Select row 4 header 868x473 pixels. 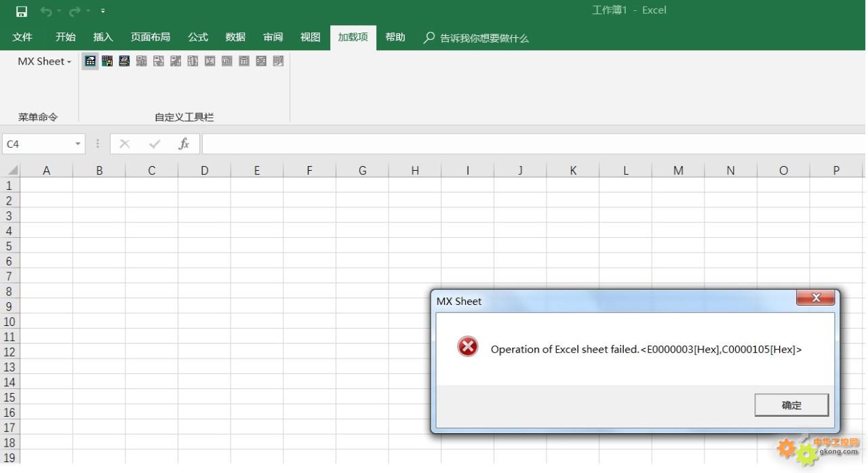point(9,230)
